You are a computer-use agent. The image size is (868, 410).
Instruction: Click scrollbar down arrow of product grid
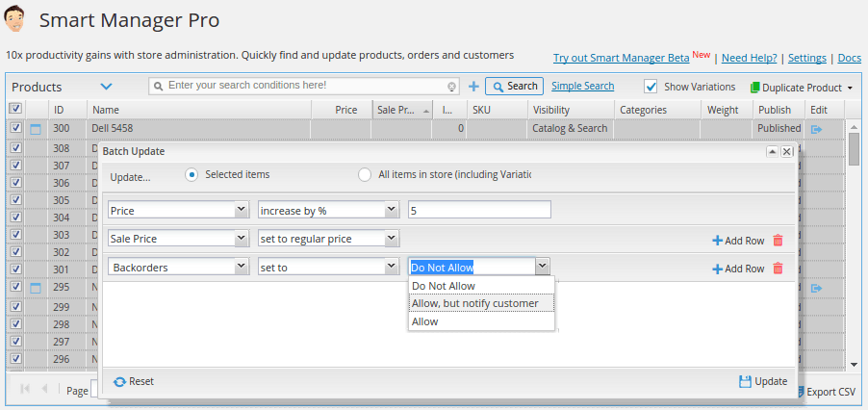click(855, 364)
